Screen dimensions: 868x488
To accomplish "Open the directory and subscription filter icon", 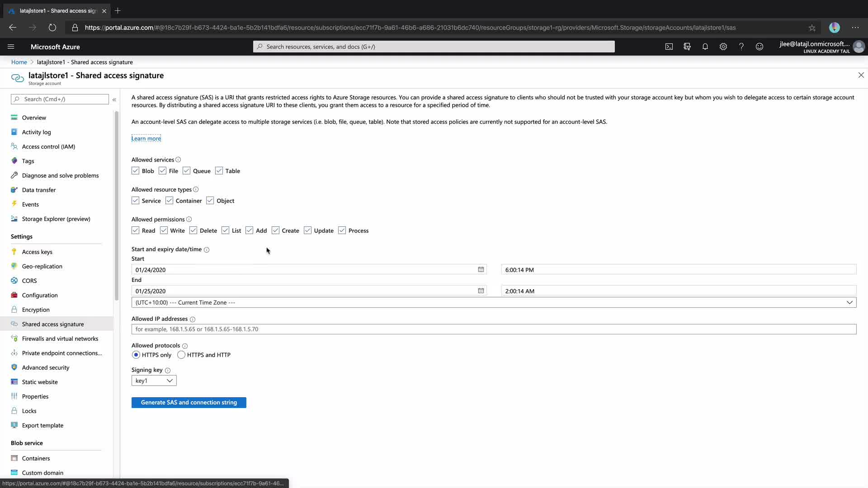I will click(687, 47).
